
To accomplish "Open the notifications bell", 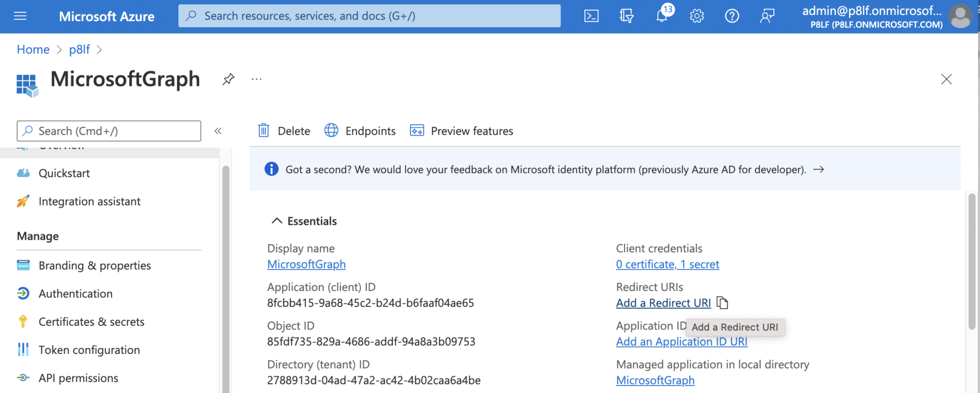I will point(662,16).
